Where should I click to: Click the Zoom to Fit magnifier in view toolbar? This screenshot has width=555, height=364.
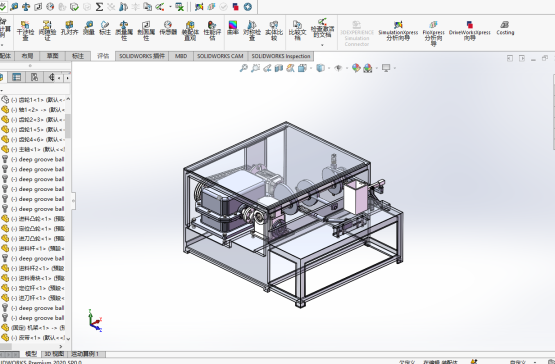(244, 68)
